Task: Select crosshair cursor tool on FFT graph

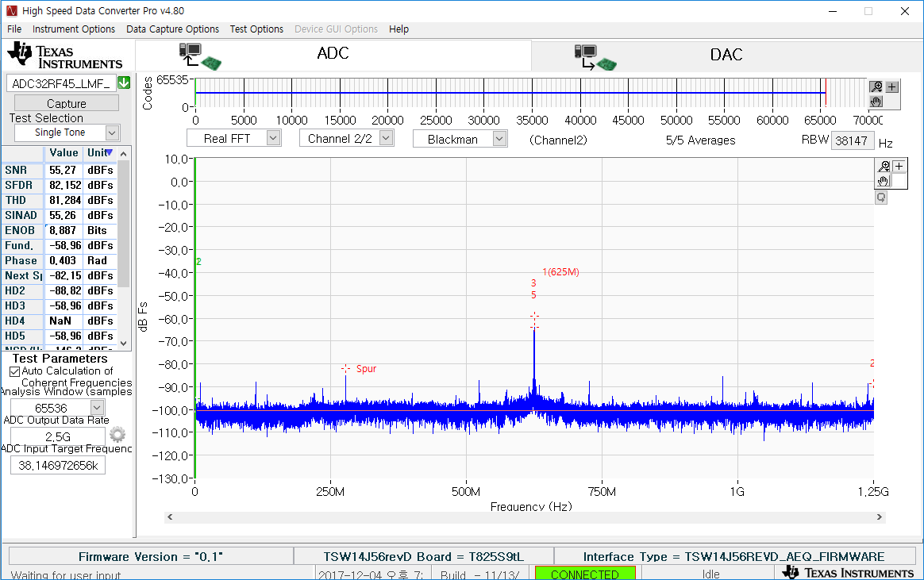Action: [899, 167]
